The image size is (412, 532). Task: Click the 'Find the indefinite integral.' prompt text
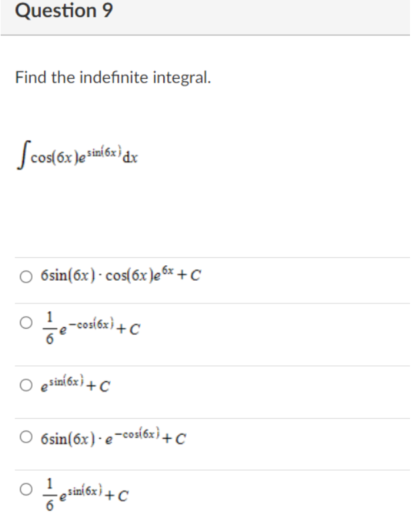point(113,77)
